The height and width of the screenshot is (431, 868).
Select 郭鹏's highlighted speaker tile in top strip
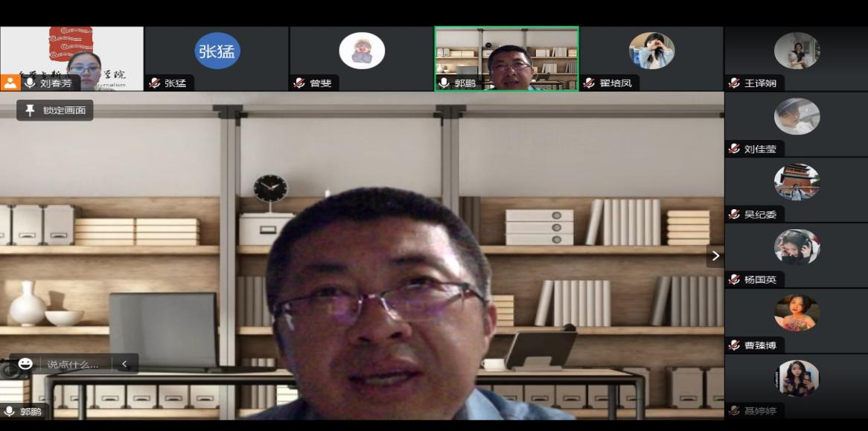coord(506,58)
